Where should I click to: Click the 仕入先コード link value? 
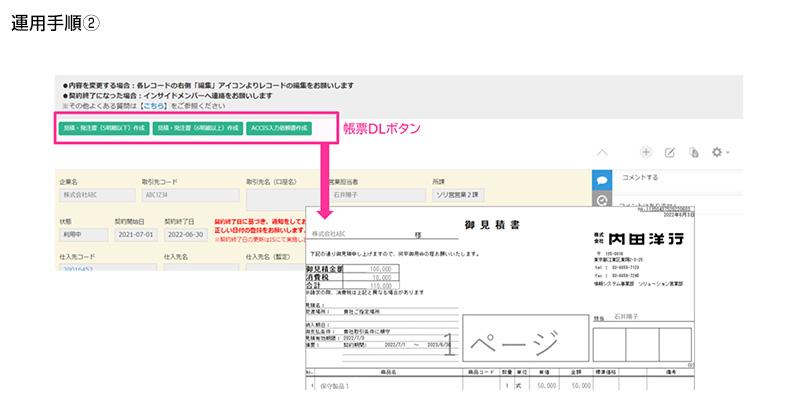click(x=78, y=268)
